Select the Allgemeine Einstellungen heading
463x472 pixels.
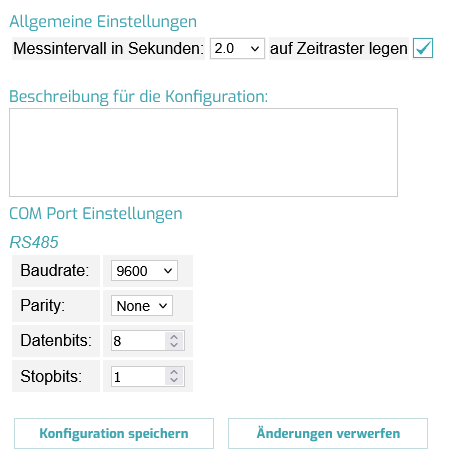[103, 22]
